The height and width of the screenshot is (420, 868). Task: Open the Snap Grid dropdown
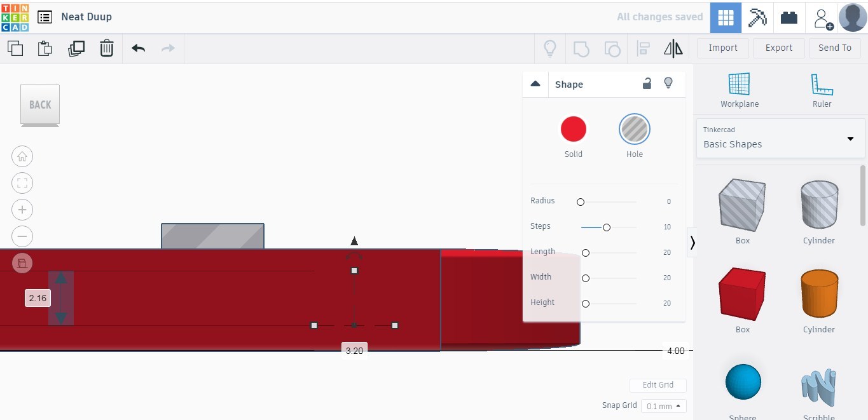pyautogui.click(x=663, y=406)
